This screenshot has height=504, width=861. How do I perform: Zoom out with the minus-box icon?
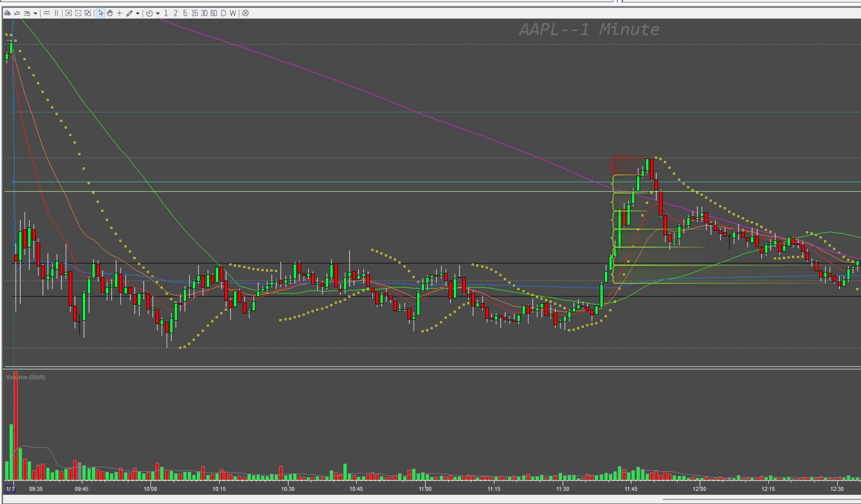pyautogui.click(x=78, y=13)
